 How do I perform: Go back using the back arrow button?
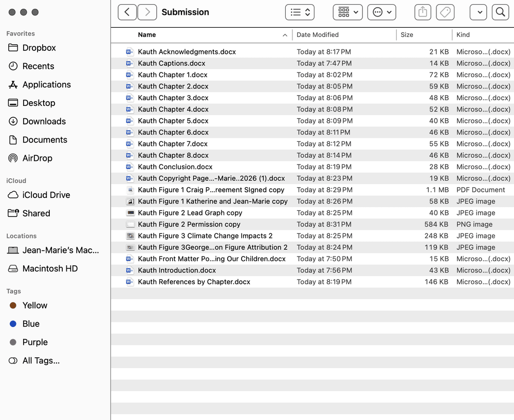pos(127,12)
